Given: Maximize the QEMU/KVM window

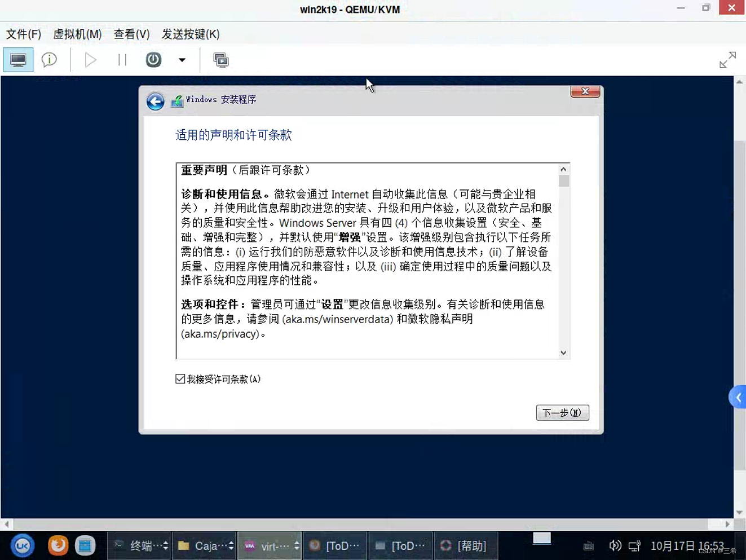Looking at the screenshot, I should coord(706,8).
